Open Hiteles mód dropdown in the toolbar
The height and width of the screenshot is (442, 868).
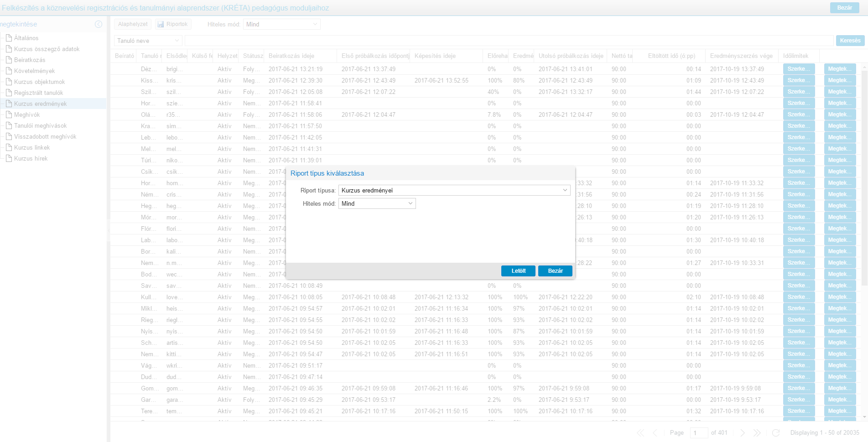(315, 24)
